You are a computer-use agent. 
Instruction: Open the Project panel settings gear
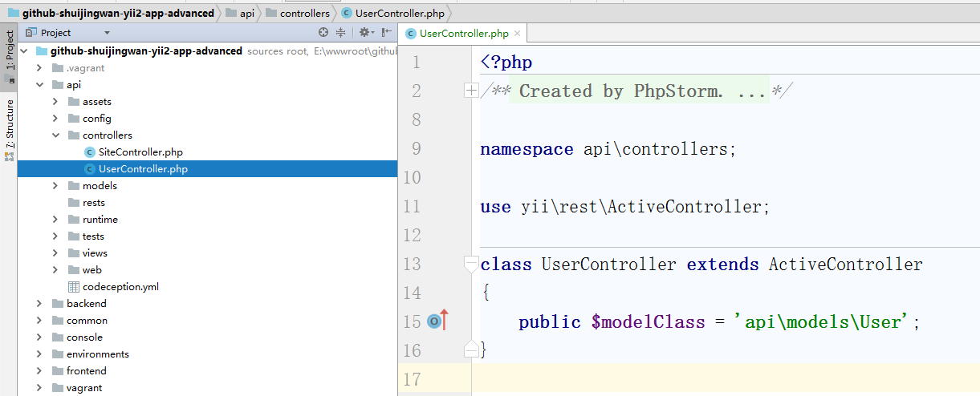[364, 33]
